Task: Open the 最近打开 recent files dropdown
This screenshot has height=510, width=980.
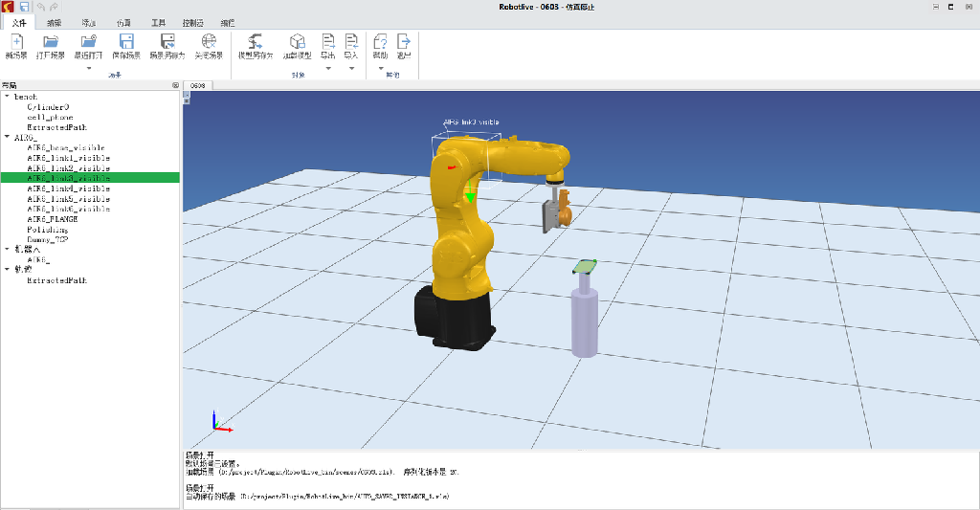Action: pos(89,67)
